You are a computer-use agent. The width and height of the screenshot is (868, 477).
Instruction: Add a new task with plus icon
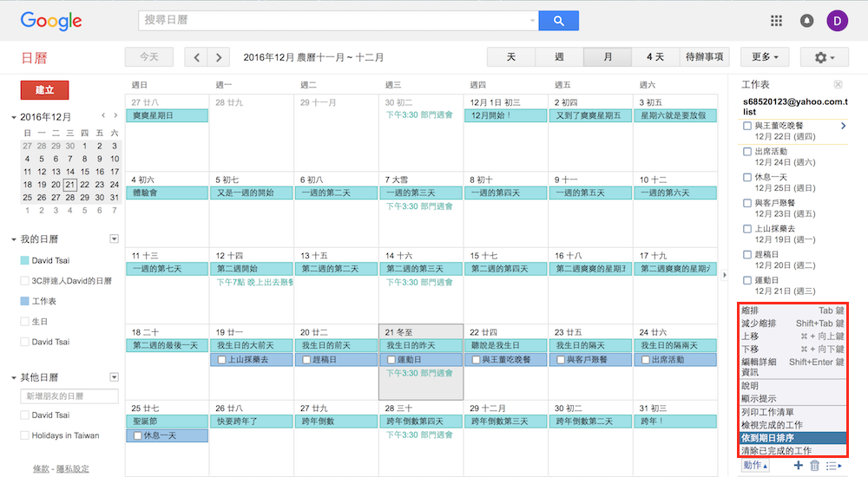click(799, 466)
